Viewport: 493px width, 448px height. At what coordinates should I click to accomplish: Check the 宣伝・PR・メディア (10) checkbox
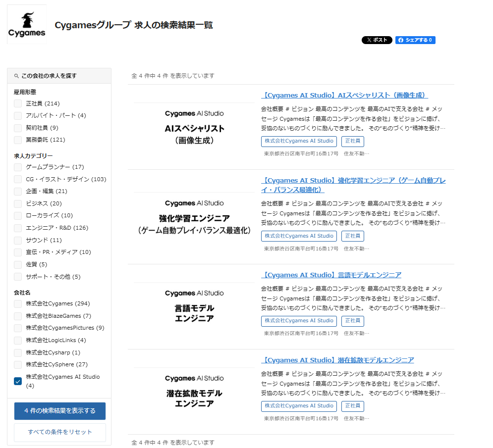(x=18, y=252)
